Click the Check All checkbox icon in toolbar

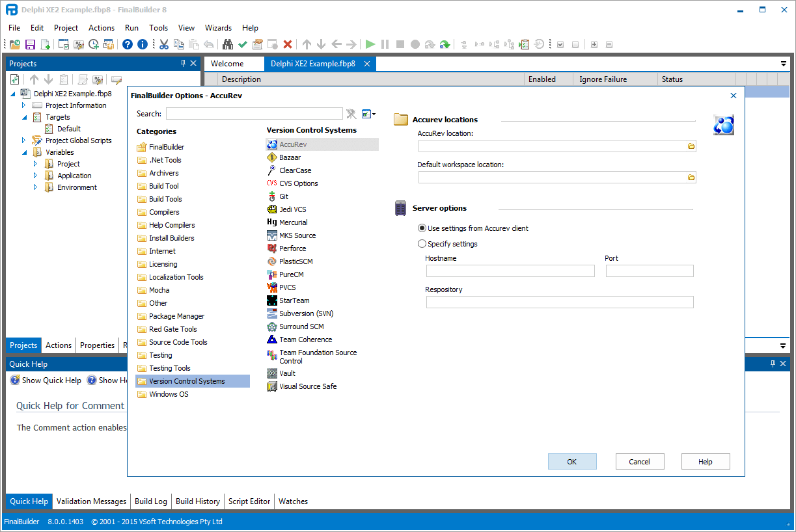coord(560,44)
